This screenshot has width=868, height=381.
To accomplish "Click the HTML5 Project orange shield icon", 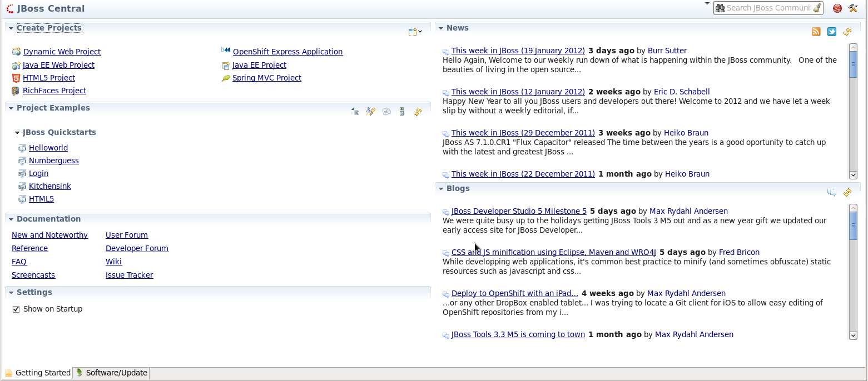I will [x=16, y=78].
